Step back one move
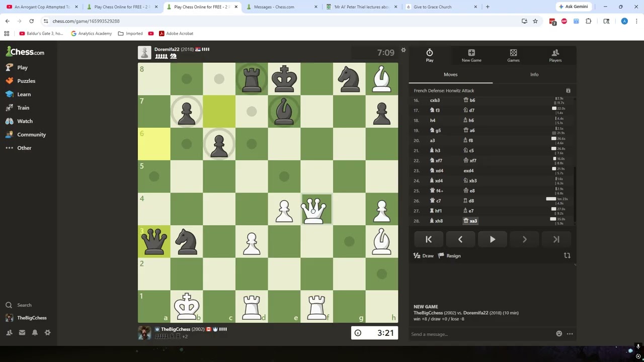 [x=460, y=240]
